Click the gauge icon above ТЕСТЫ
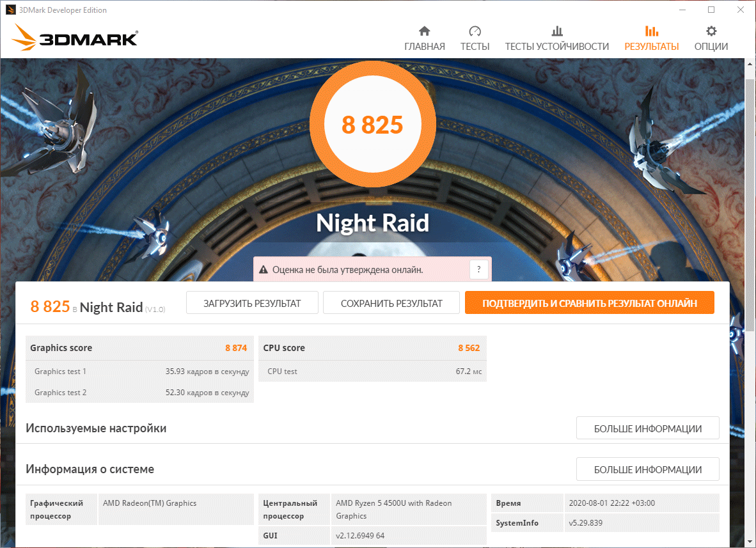Viewport: 756px width, 548px height. coord(475,31)
